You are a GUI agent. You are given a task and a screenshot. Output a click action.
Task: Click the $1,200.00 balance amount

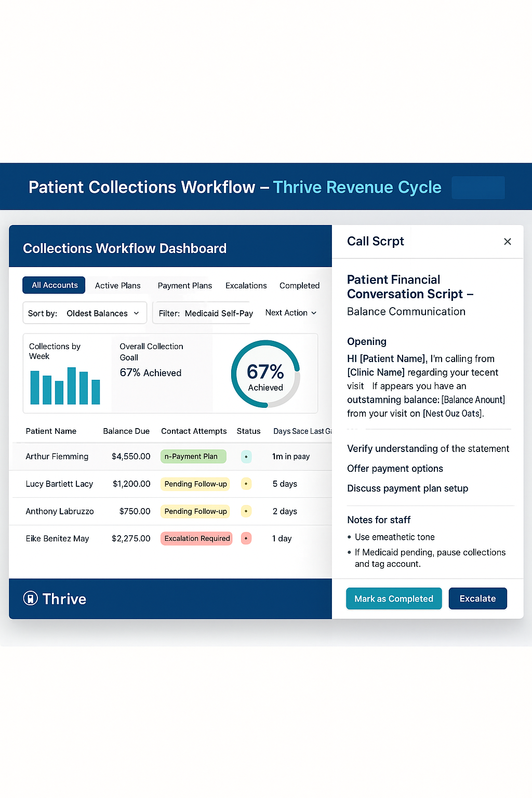click(131, 484)
